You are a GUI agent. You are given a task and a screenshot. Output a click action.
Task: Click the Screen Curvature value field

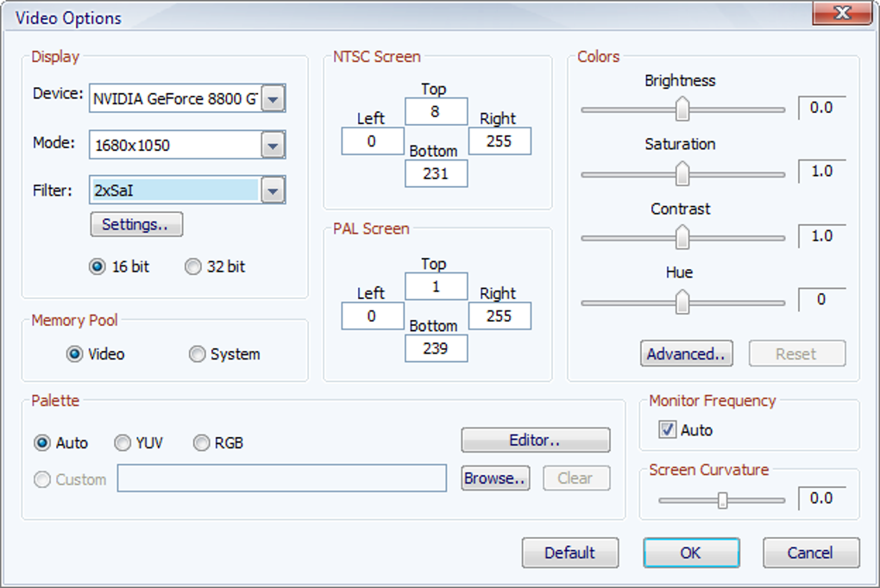tap(822, 498)
